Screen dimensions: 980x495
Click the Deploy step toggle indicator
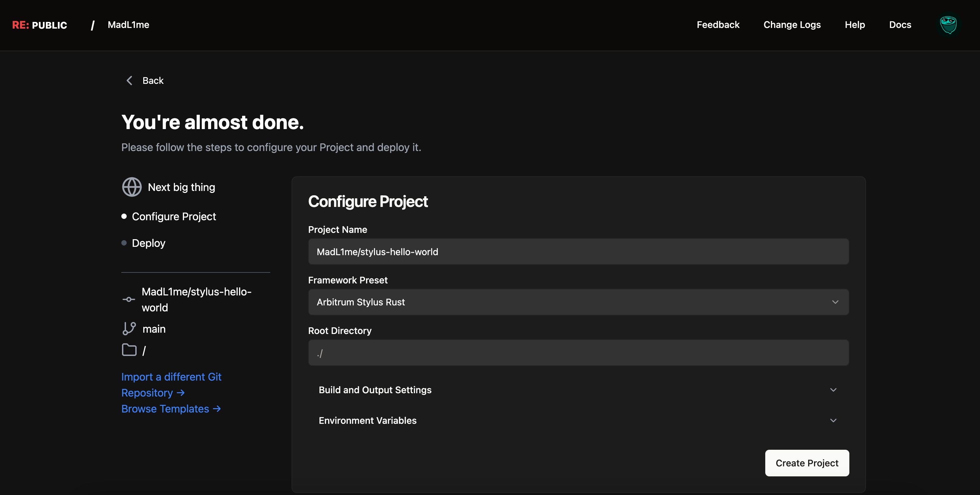(124, 243)
